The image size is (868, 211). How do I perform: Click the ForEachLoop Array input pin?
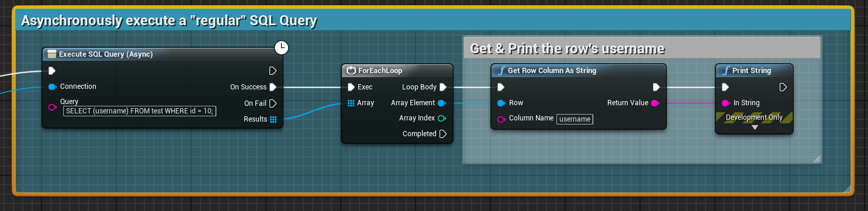tap(351, 103)
